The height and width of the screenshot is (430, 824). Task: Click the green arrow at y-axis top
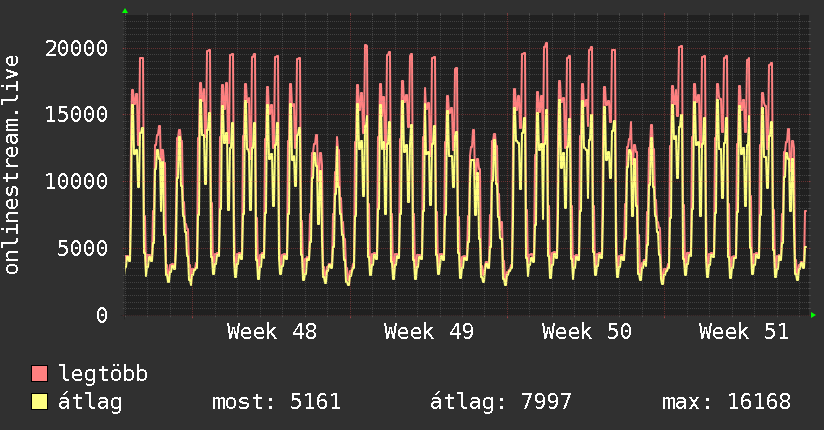pos(125,11)
